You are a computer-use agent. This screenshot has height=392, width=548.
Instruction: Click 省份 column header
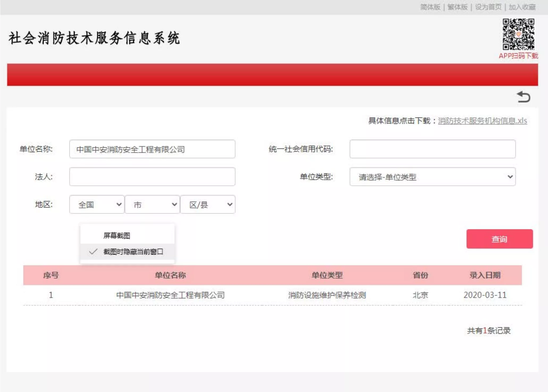point(420,275)
